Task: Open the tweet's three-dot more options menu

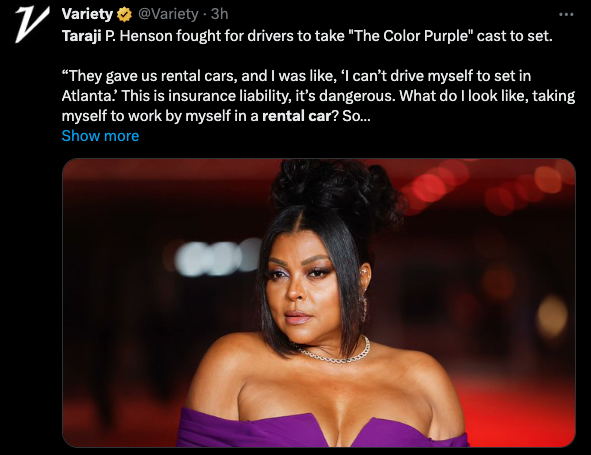Action: point(566,15)
